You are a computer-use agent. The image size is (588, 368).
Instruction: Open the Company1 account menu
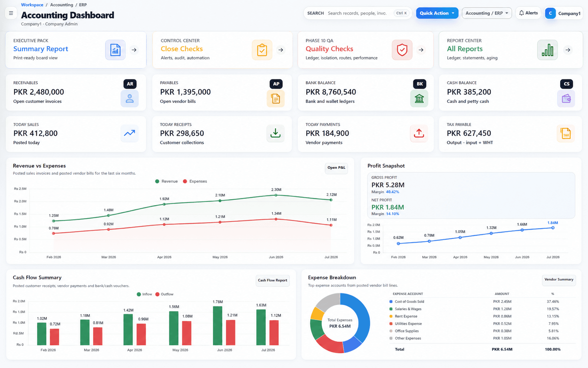click(x=563, y=13)
